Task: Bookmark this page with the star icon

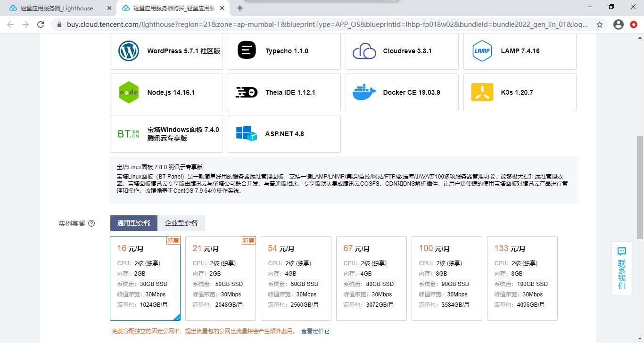Action: coord(600,24)
